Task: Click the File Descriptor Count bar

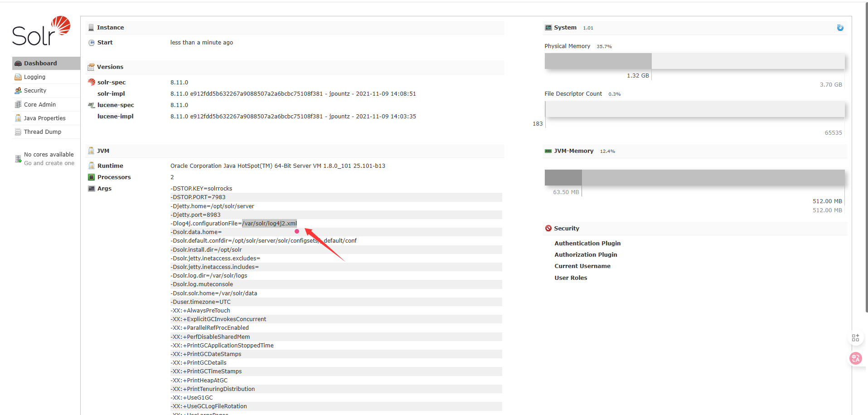Action: coord(694,109)
